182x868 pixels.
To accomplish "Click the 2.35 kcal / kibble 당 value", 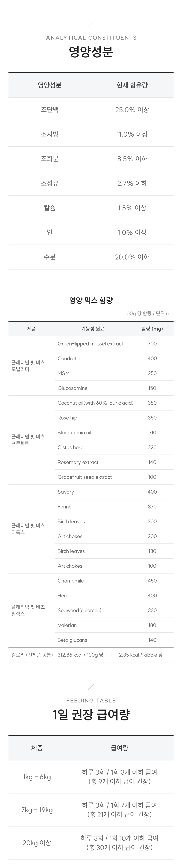I will click(141, 655).
